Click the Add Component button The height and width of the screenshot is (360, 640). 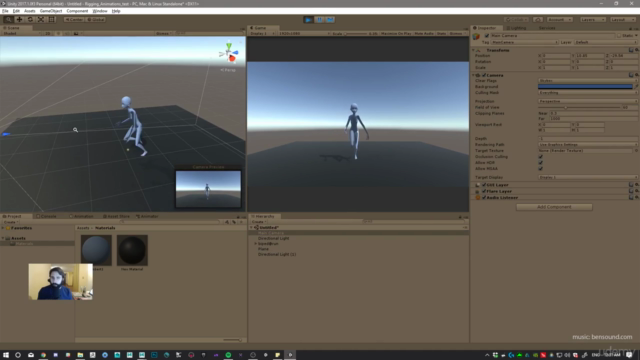(x=554, y=207)
